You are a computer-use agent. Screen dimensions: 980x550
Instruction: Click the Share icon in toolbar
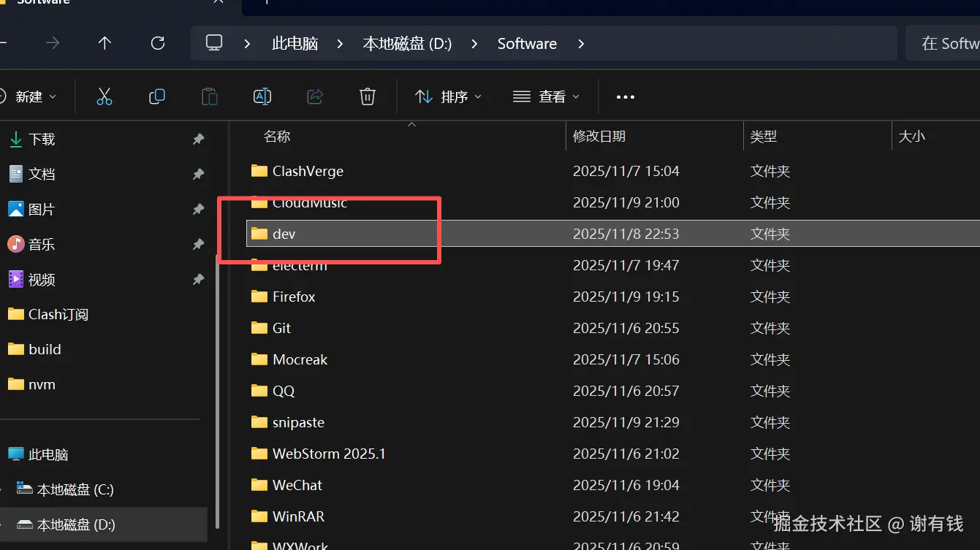tap(315, 96)
